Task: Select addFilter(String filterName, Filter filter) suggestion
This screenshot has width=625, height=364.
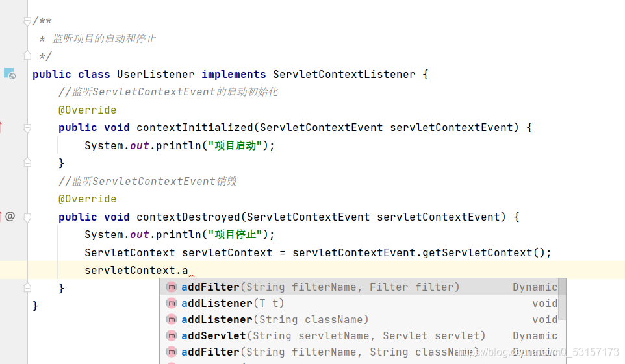Action: click(x=362, y=287)
